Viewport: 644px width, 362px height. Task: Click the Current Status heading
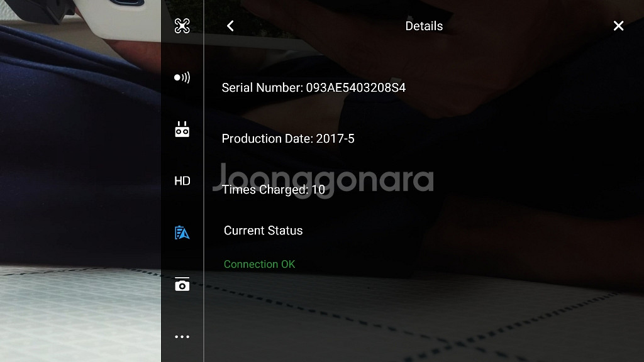[263, 231]
